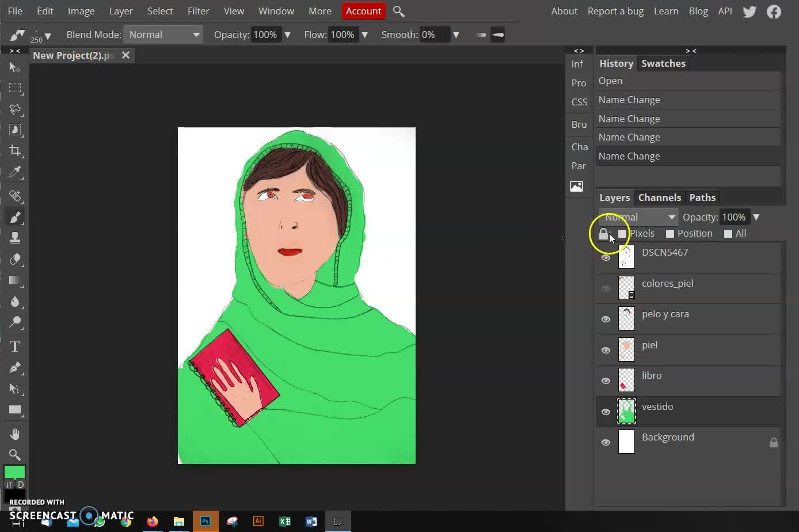
Task: Enable the Position lock checkbox
Action: pyautogui.click(x=670, y=234)
